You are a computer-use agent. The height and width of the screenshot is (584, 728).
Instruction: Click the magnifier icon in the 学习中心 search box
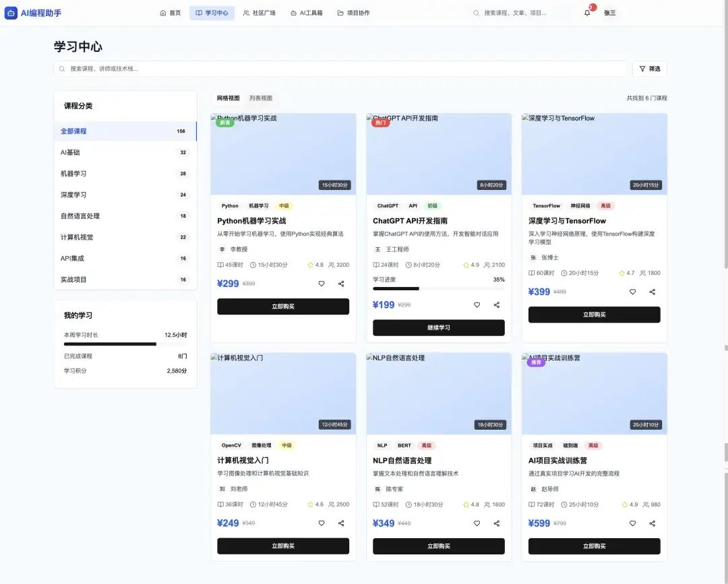[62, 69]
